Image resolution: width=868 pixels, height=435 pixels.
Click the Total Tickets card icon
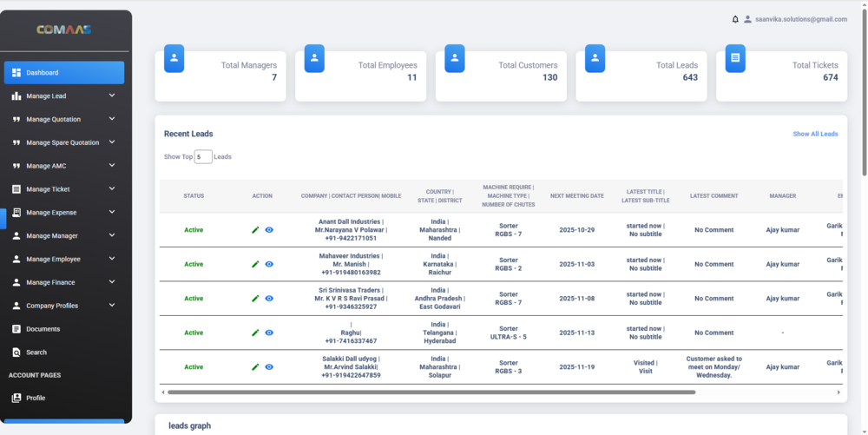[735, 58]
